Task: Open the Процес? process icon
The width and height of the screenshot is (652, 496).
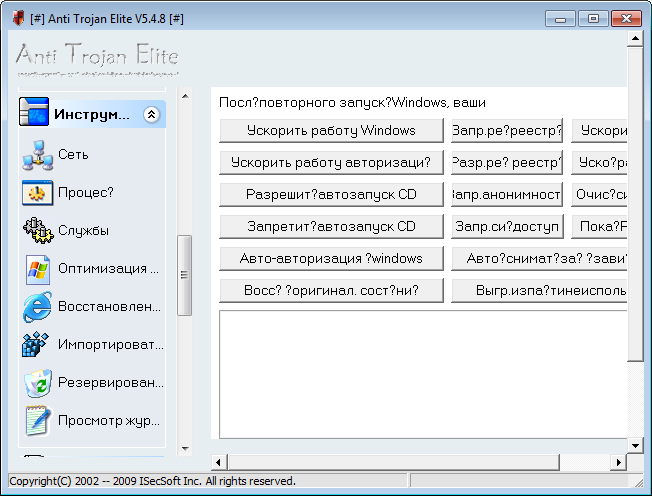Action: 37,193
